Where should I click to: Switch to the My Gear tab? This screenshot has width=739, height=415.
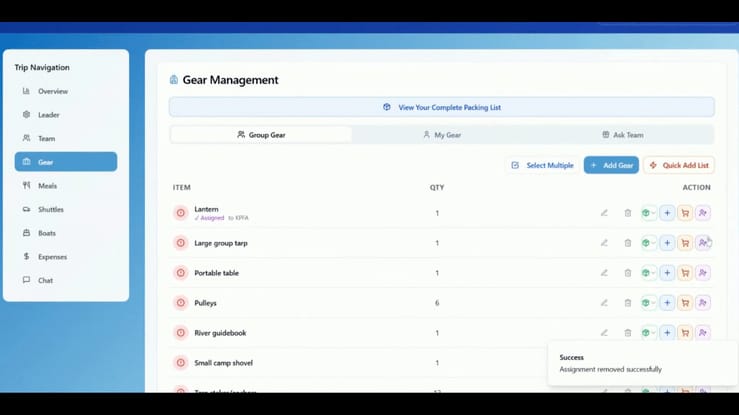coord(441,135)
